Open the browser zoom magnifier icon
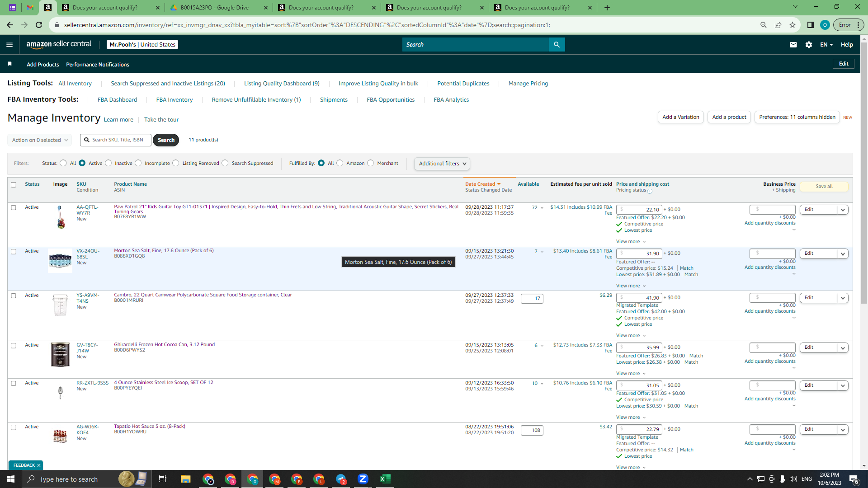Image resolution: width=868 pixels, height=488 pixels. pyautogui.click(x=764, y=25)
